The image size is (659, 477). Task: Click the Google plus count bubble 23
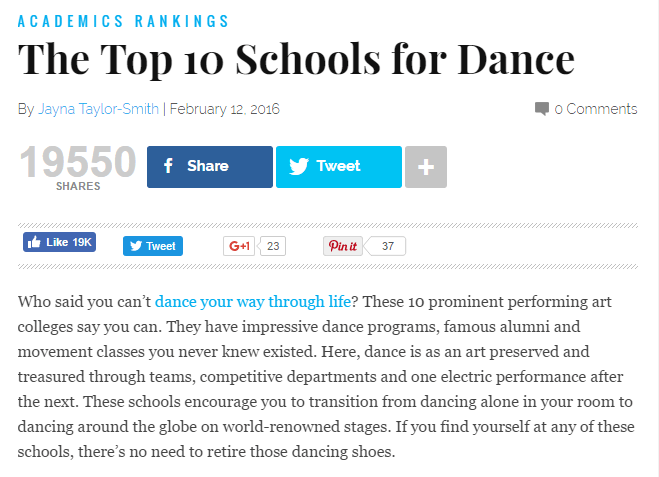pyautogui.click(x=272, y=246)
